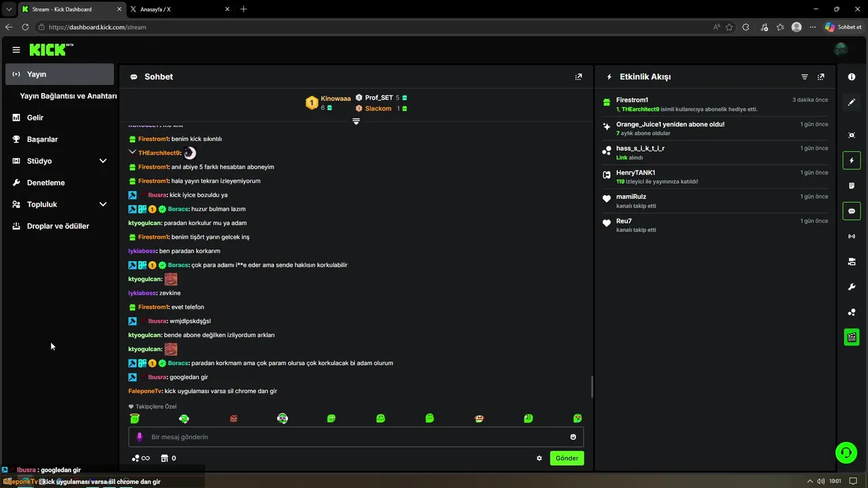Click the camera video icon in right sidebar
The width and height of the screenshot is (868, 488).
[x=852, y=262]
